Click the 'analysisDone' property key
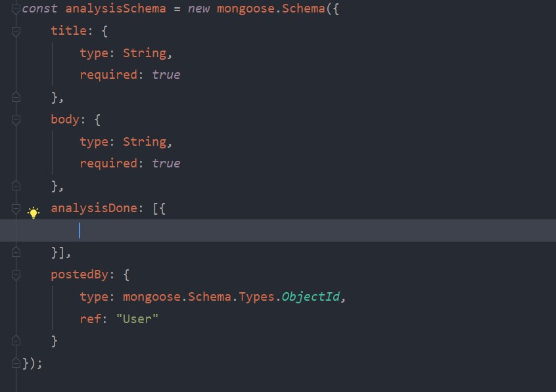 [94, 208]
